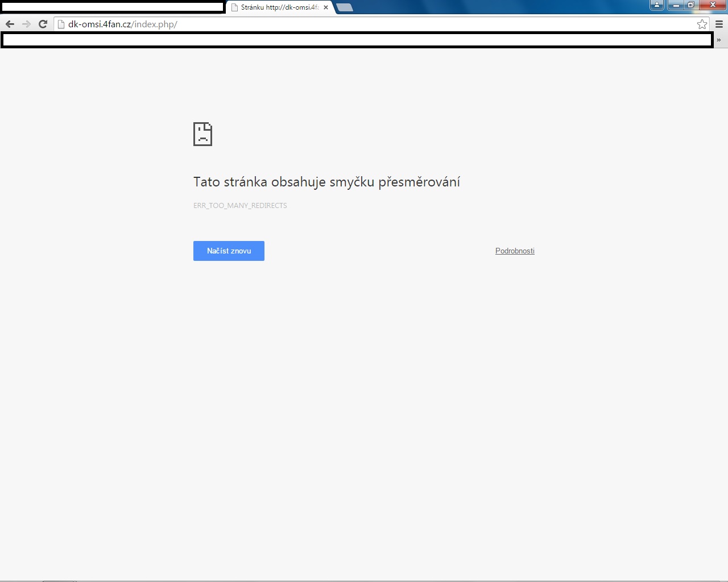Viewport: 728px width, 582px height.
Task: Click the sad page error icon
Action: [202, 134]
